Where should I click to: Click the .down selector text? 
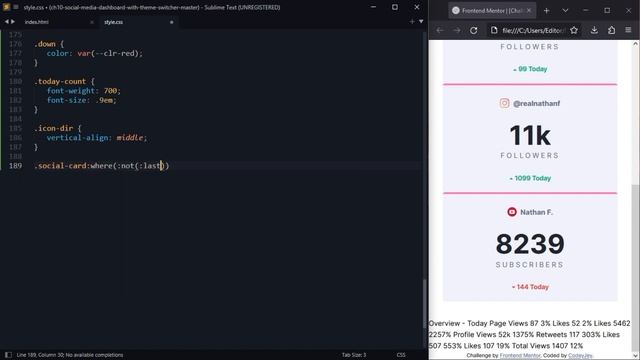click(45, 44)
